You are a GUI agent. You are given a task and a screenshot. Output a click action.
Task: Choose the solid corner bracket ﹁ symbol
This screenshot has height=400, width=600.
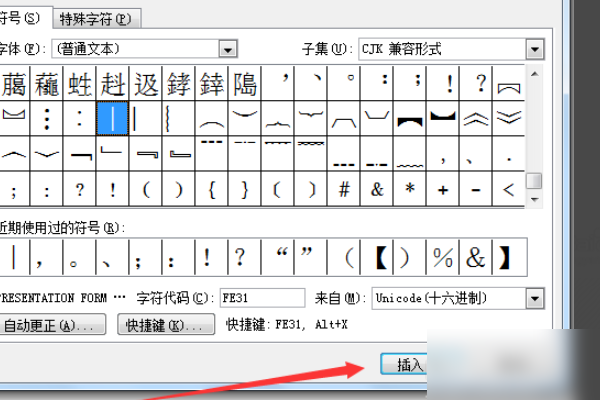coord(80,154)
